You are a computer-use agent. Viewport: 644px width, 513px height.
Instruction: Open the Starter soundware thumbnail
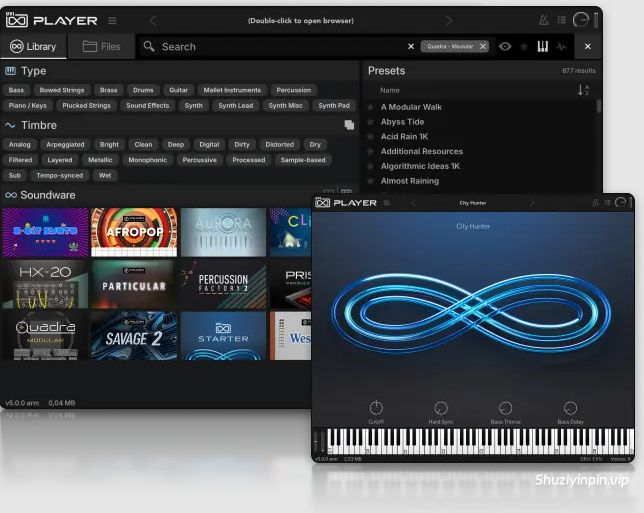[x=223, y=336]
